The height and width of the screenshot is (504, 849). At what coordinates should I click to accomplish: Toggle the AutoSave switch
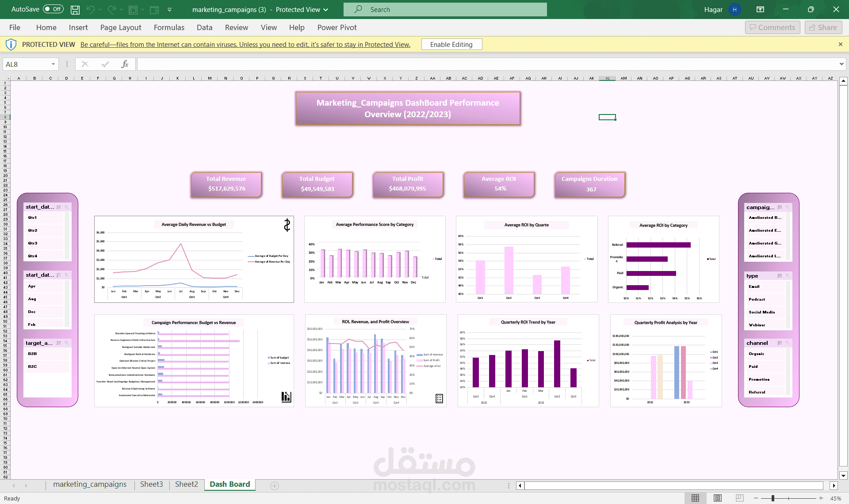pos(53,9)
